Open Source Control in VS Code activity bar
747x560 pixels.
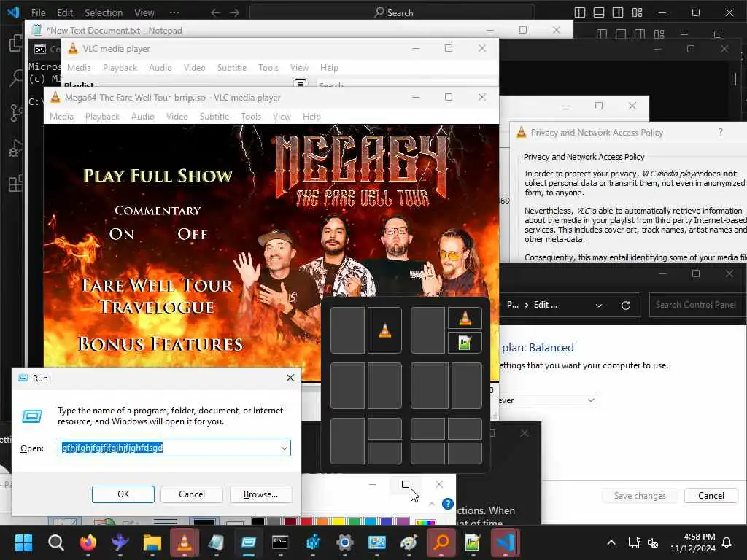pyautogui.click(x=16, y=113)
